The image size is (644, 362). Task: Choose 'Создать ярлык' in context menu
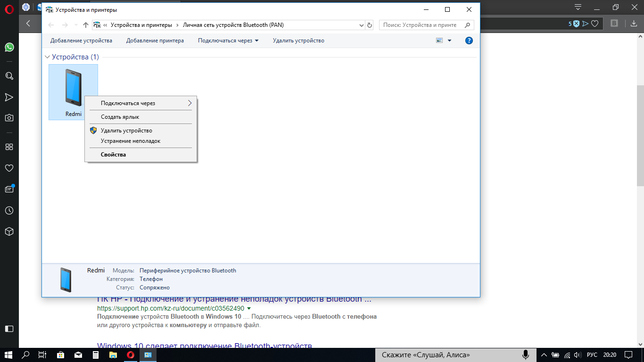140,117
